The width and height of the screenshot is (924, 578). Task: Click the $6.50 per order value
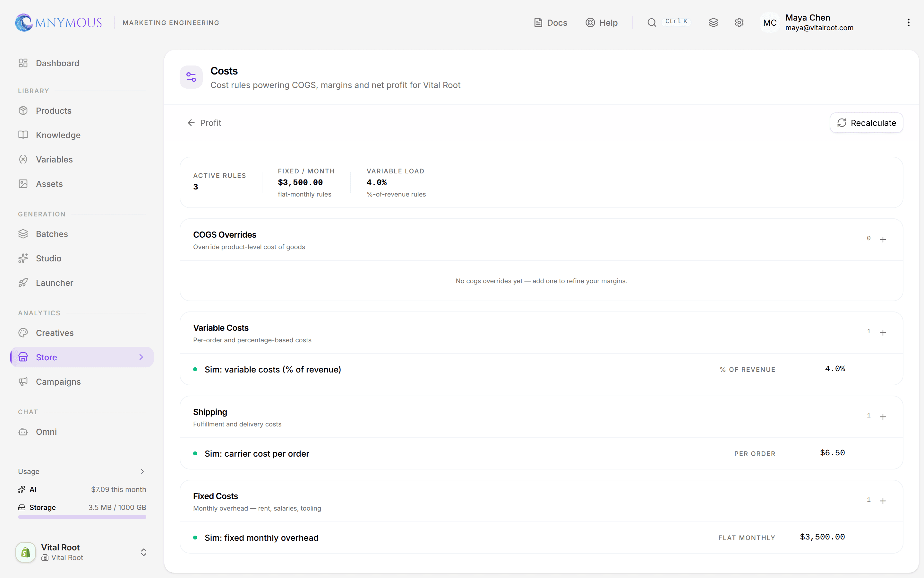tap(832, 453)
